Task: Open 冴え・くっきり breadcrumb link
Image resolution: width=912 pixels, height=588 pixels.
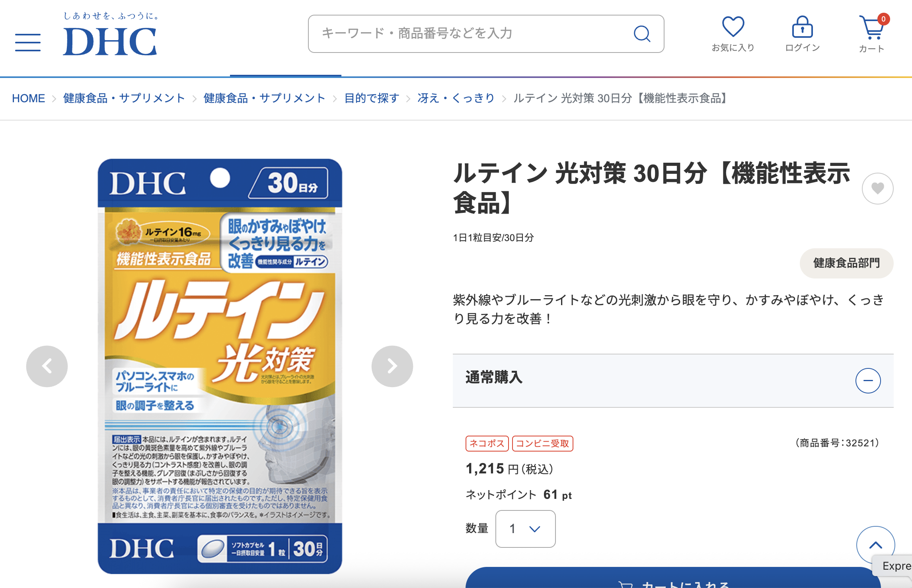Action: tap(456, 98)
